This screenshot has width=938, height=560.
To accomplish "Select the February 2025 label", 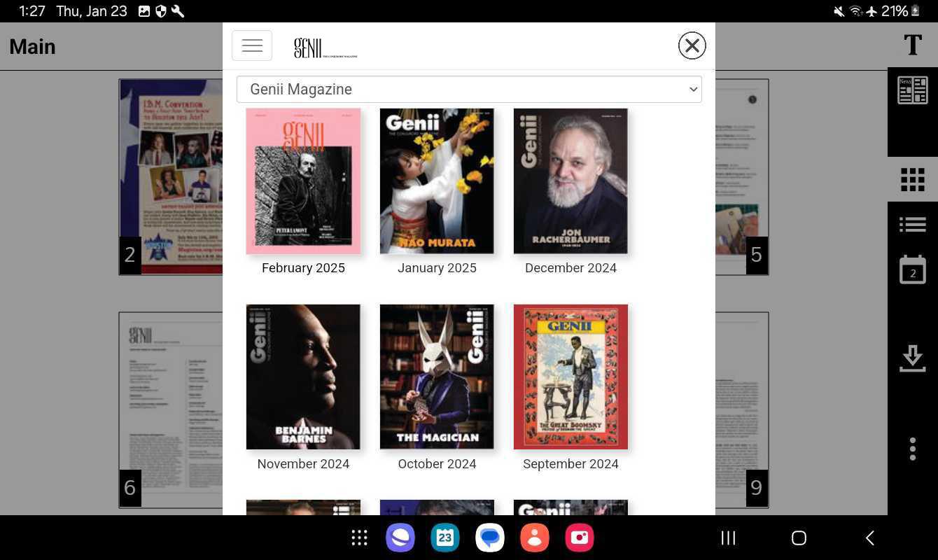I will 303,268.
